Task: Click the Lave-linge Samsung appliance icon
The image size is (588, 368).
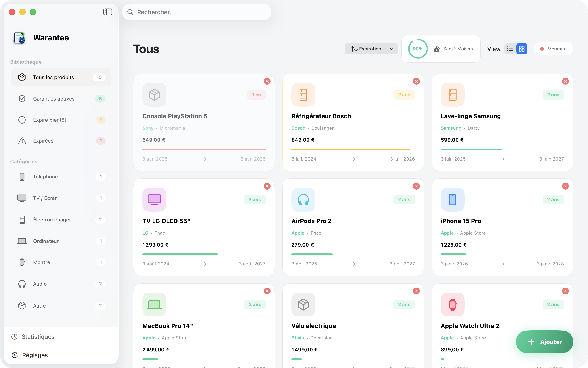Action: (x=452, y=95)
